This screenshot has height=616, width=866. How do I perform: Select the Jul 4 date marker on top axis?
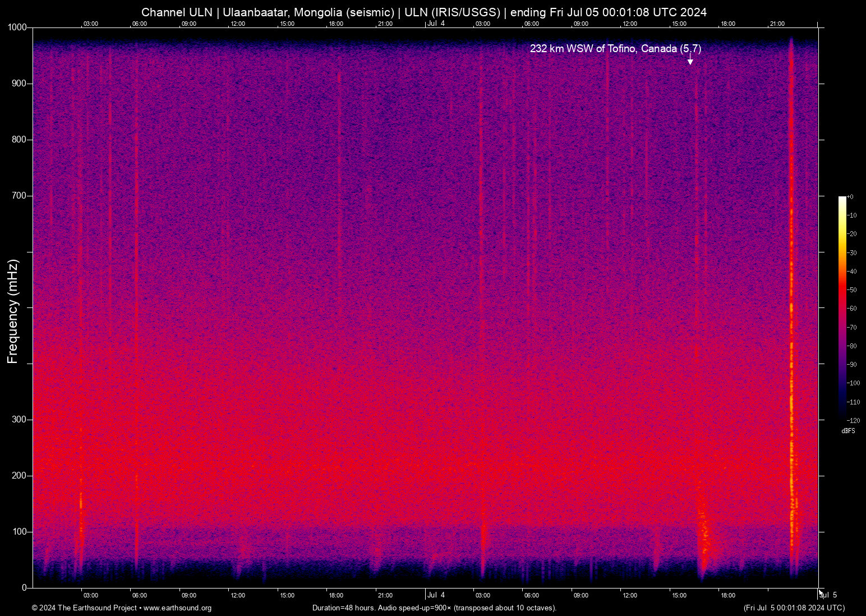[x=437, y=24]
